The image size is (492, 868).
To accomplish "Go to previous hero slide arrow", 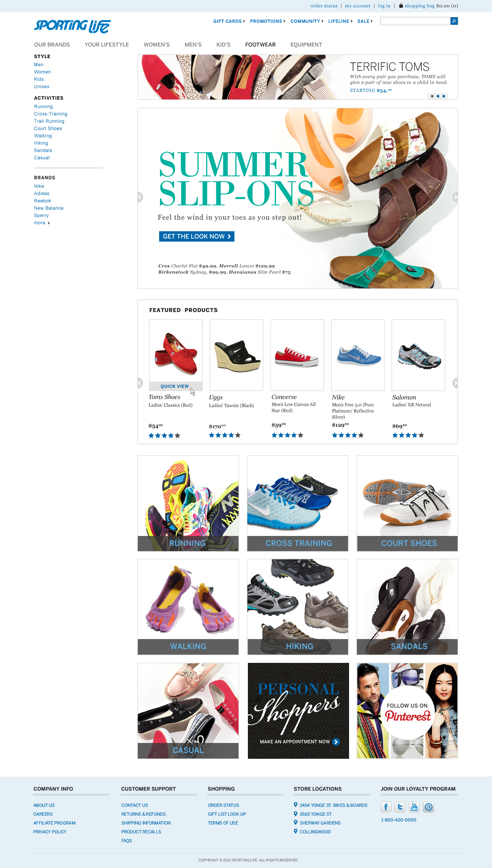I will [140, 197].
